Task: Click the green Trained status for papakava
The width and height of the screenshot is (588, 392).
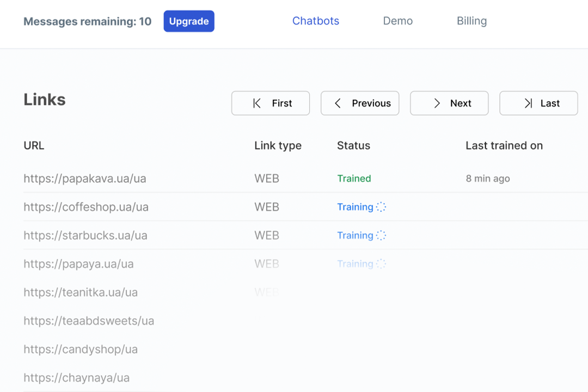Action: 354,179
